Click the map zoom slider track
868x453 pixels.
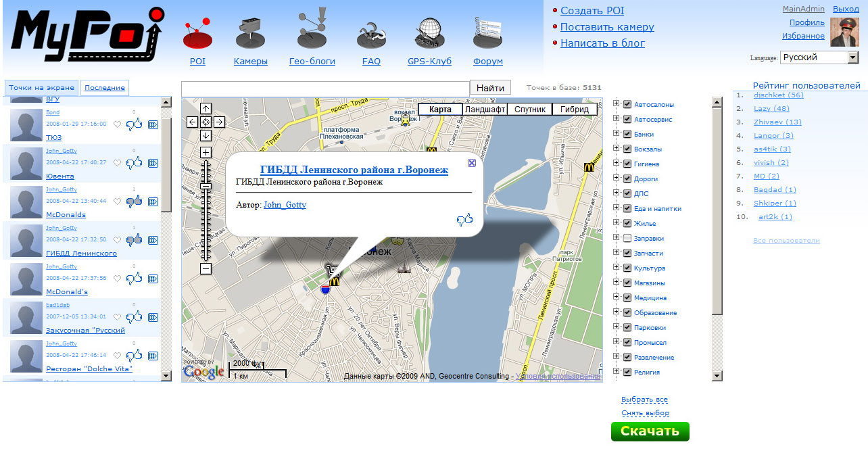[206, 210]
